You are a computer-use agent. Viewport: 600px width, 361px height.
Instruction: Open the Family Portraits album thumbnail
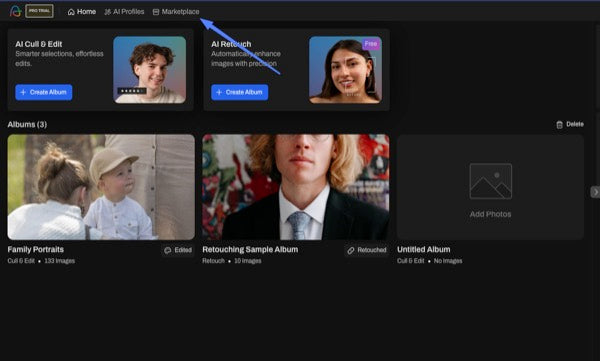tap(101, 187)
